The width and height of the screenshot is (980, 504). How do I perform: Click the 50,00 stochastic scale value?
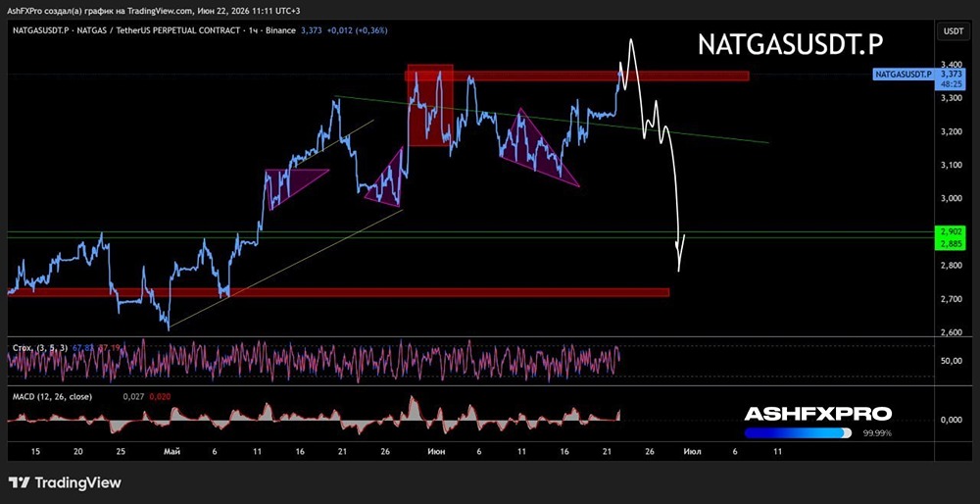(x=950, y=361)
